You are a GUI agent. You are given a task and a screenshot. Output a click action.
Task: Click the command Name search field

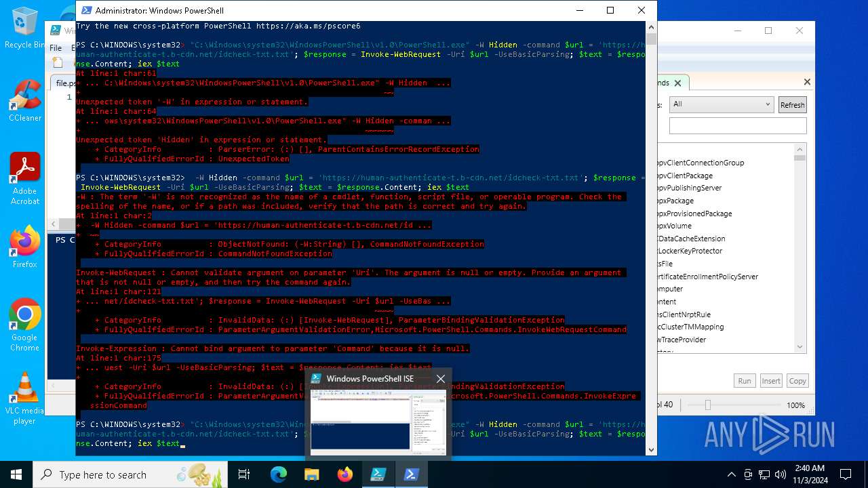coord(738,125)
